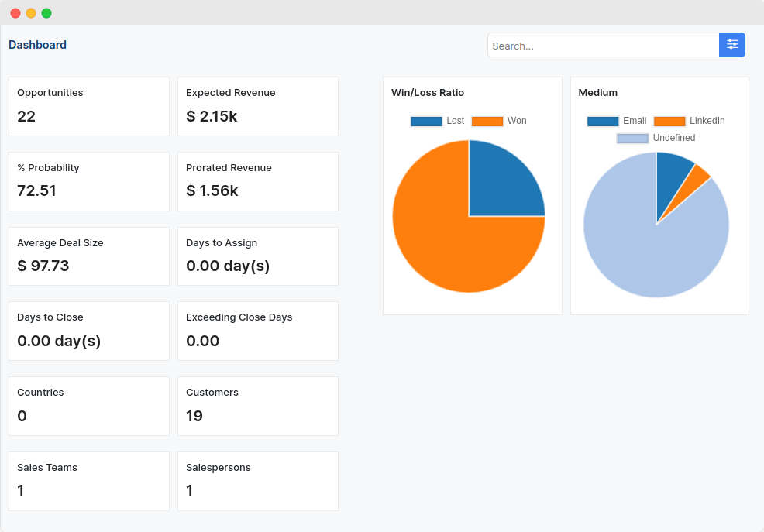Toggle the Won legend swatch
The height and width of the screenshot is (532, 764).
[x=487, y=122]
